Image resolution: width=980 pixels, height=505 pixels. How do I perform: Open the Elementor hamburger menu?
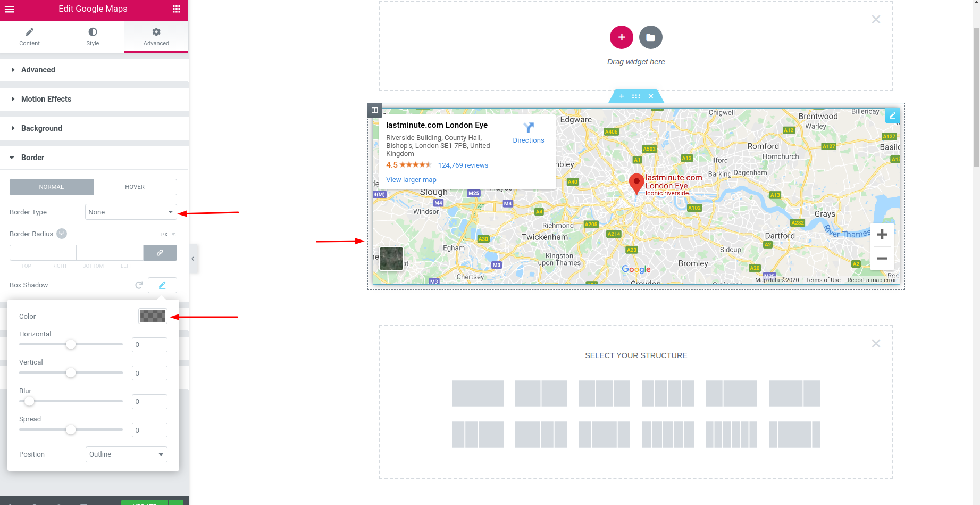(10, 9)
